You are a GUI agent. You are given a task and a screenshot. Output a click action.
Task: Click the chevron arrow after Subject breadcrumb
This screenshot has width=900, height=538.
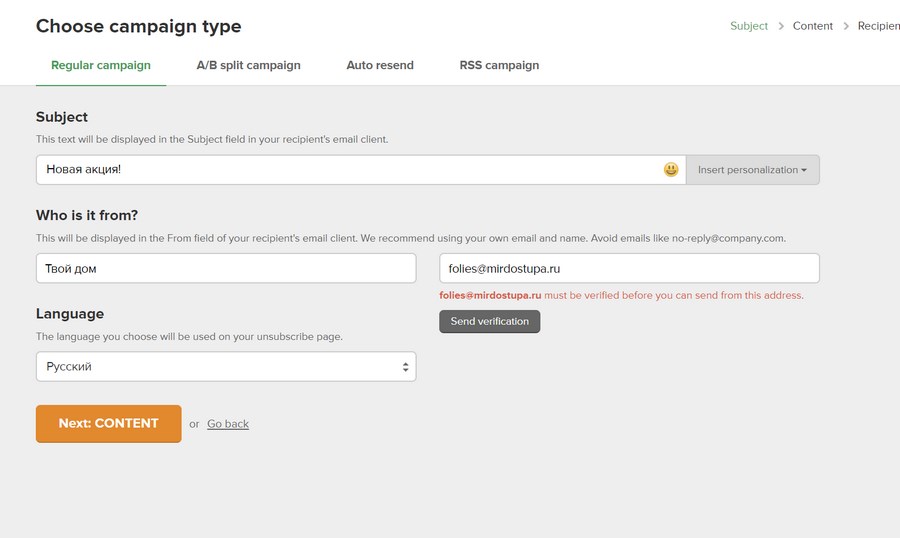(781, 26)
